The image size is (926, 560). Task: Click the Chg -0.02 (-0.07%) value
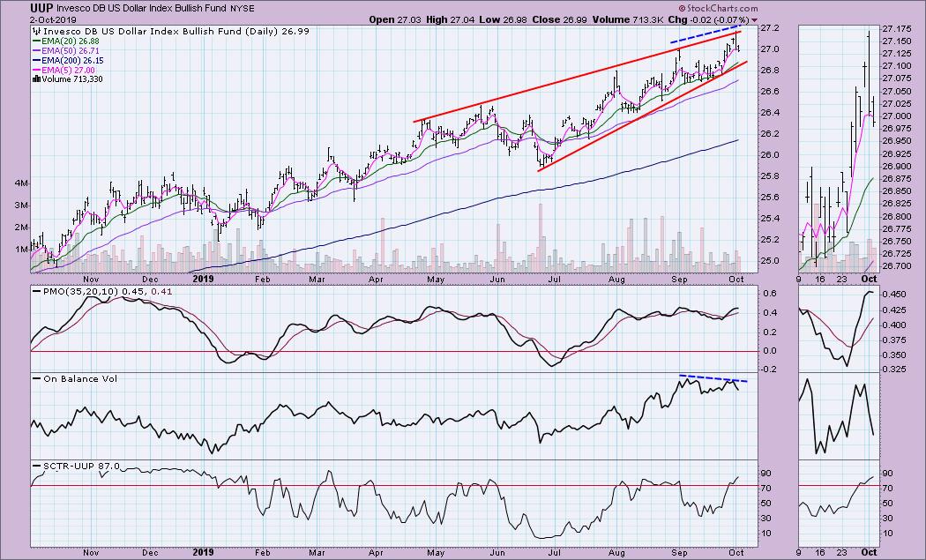tap(709, 19)
